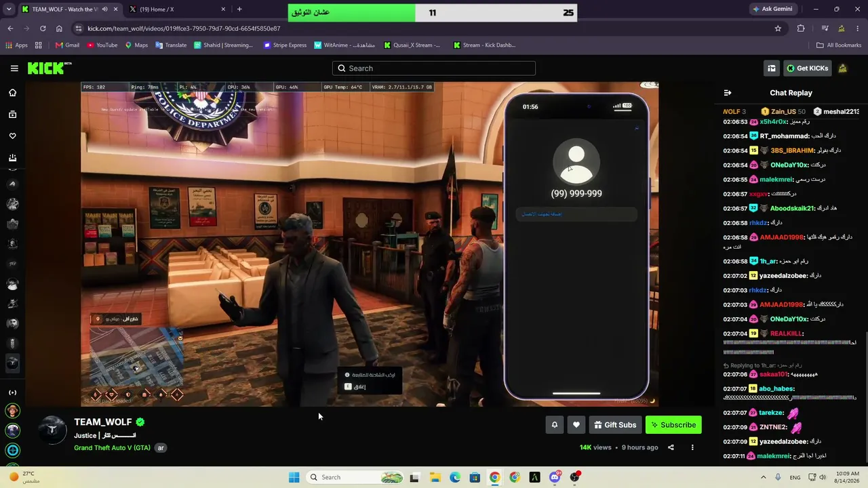Open the icon button left of Get KICKs
The image size is (868, 488).
tap(772, 68)
